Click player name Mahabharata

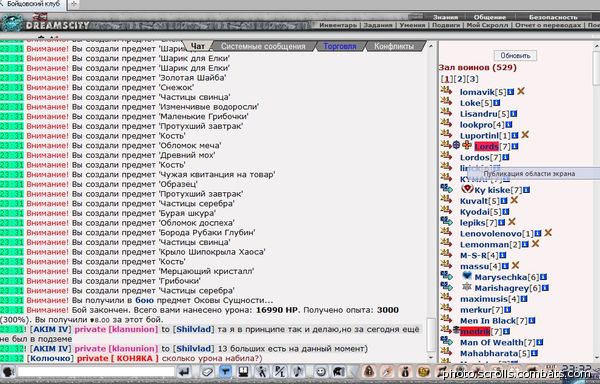(x=489, y=353)
